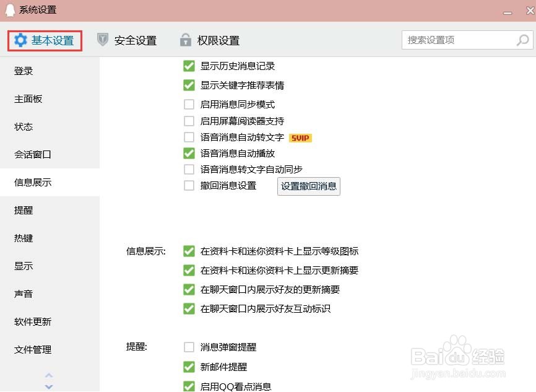Close the 系统设置 window

[530, 11]
